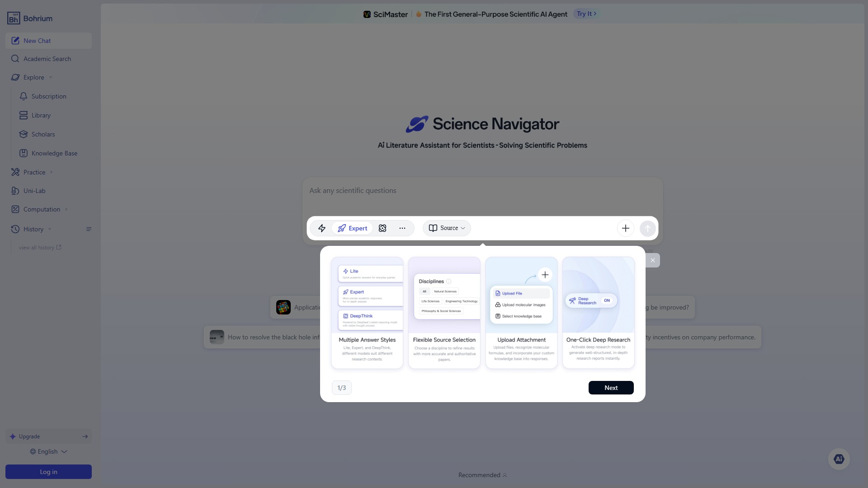Open view all history link
This screenshot has width=868, height=488.
(40, 248)
